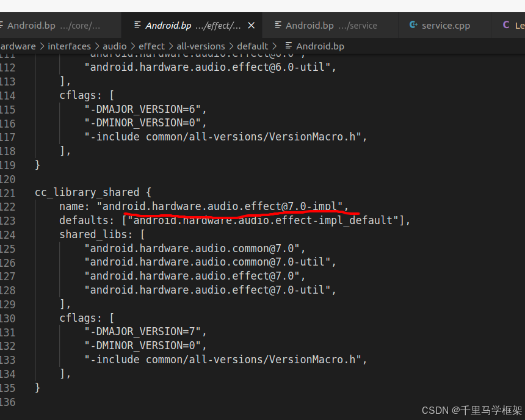The image size is (525, 420).
Task: Click line number 114 in the gutter
Action: (7, 96)
